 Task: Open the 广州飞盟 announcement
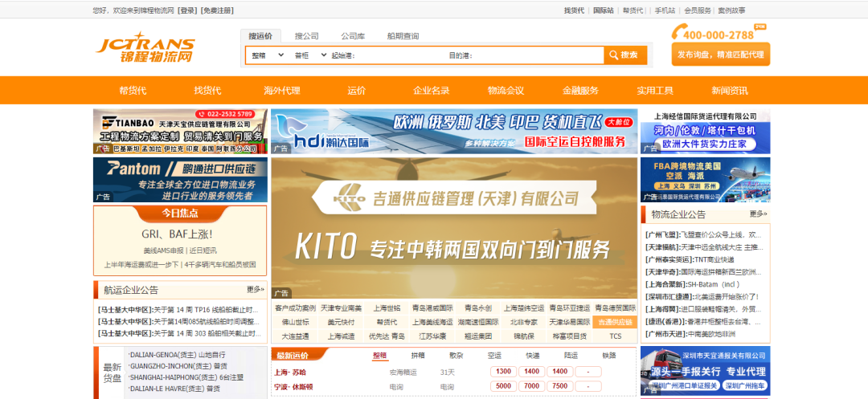703,235
